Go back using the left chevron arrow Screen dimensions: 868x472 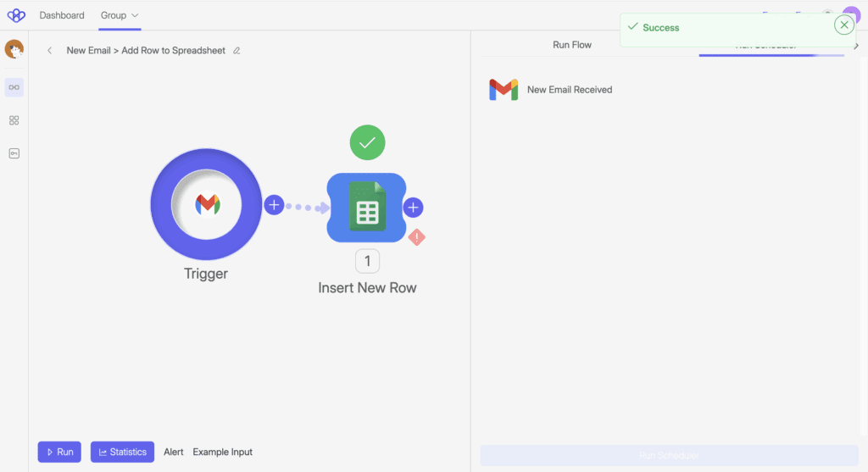click(x=50, y=51)
